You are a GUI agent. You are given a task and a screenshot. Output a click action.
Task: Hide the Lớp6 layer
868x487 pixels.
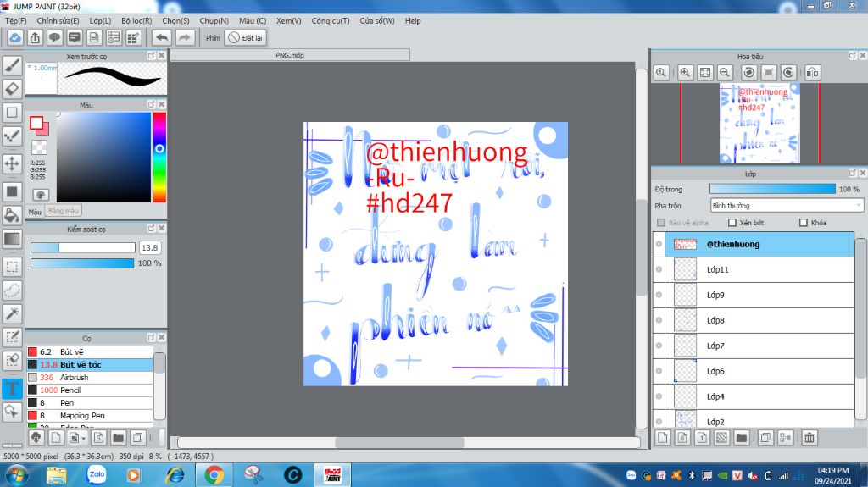[x=659, y=371]
